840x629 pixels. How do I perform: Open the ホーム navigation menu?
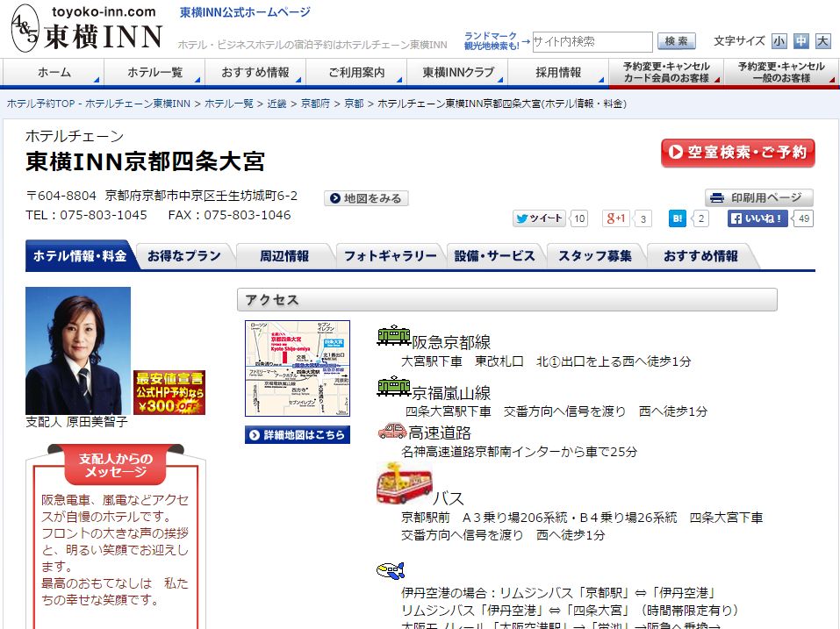(x=54, y=72)
